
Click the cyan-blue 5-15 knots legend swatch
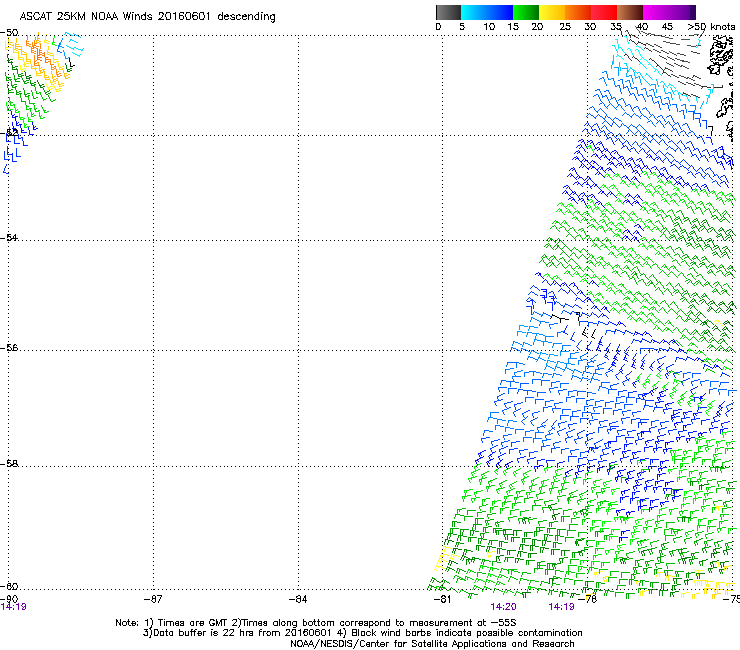click(x=487, y=12)
